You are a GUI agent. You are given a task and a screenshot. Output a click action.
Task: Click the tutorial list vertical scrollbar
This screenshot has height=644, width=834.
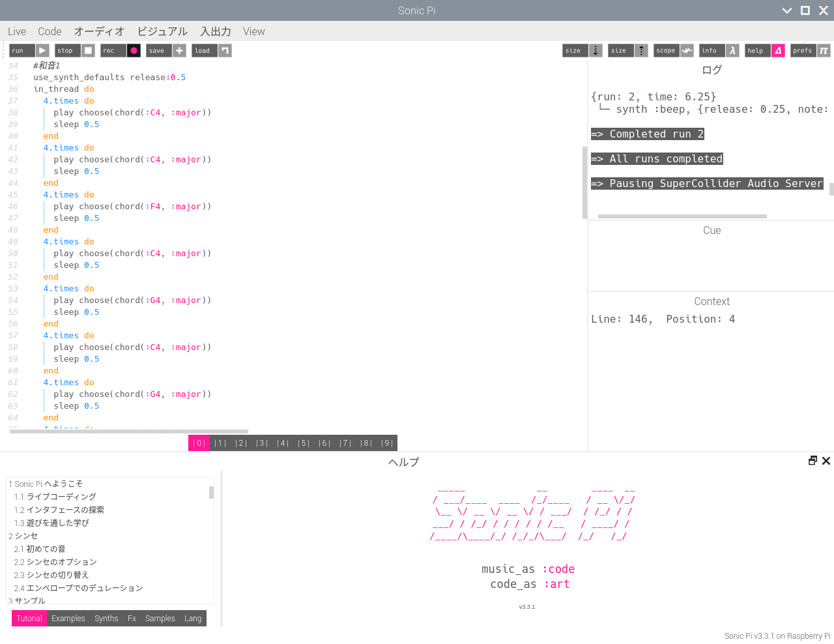coord(211,492)
